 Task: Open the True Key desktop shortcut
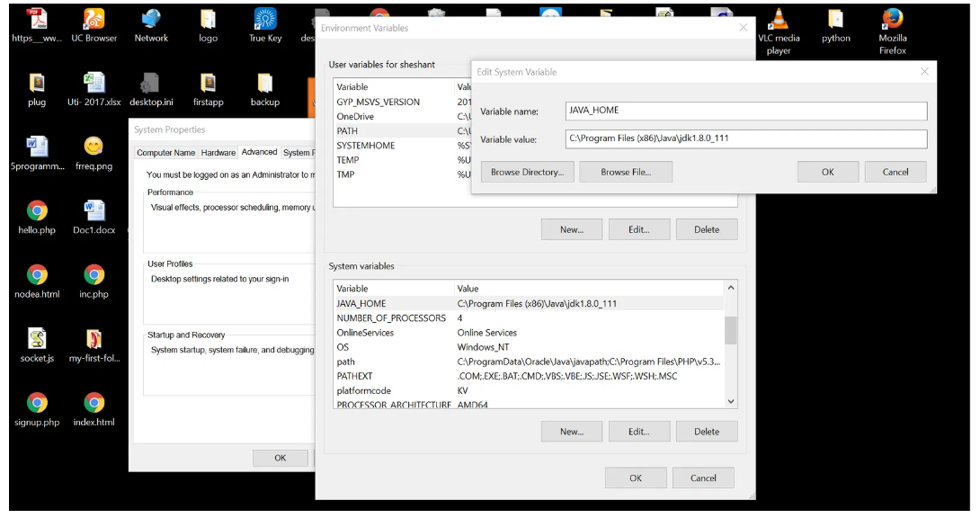[x=265, y=20]
